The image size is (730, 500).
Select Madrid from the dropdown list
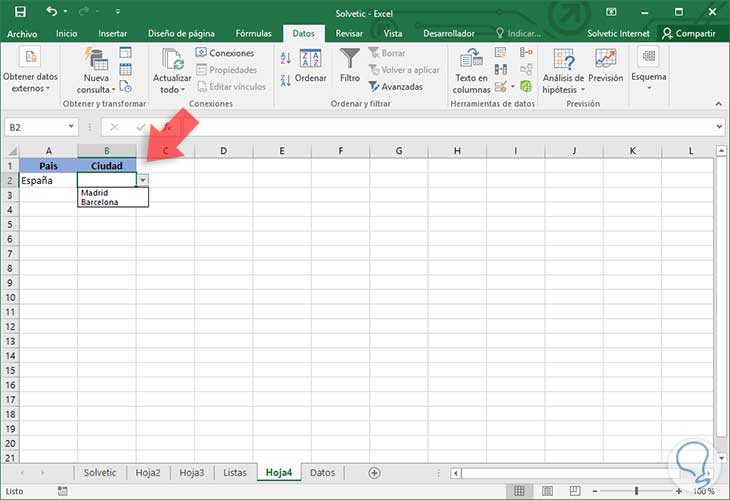(x=95, y=193)
